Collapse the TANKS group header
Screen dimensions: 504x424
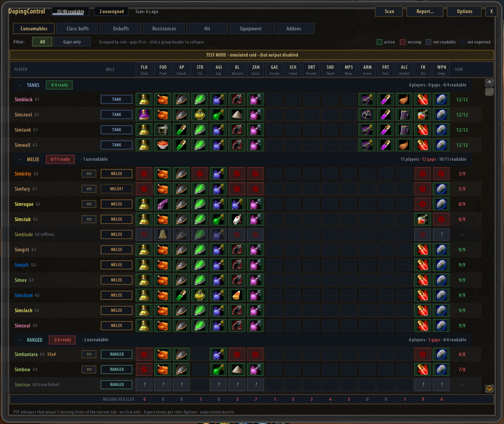241,85
